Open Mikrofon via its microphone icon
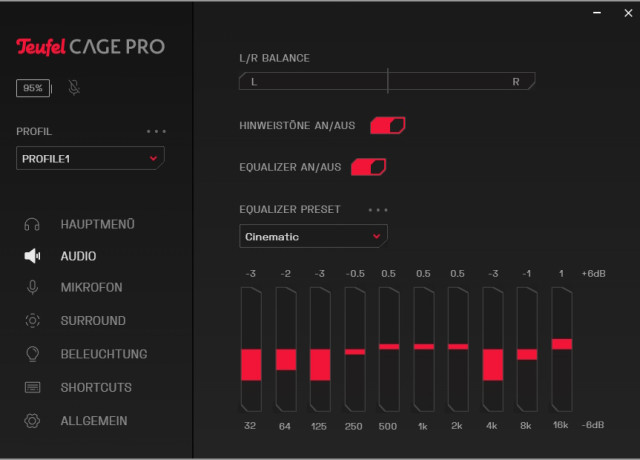This screenshot has width=640, height=460. (32, 288)
